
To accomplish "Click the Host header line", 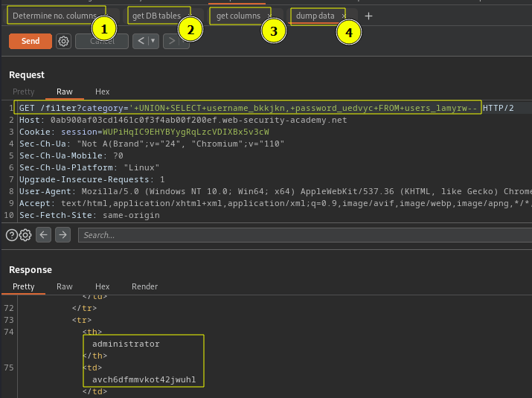I will click(183, 120).
